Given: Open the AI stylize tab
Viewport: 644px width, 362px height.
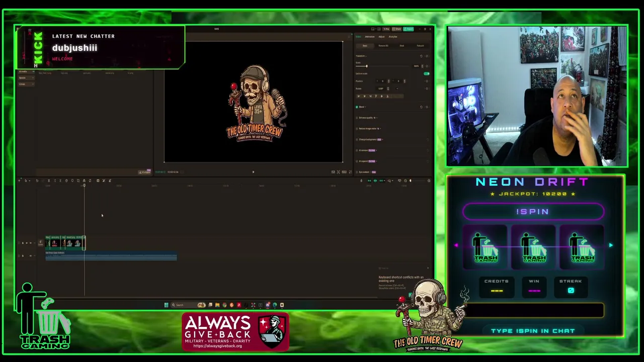Looking at the screenshot, I should point(393,37).
